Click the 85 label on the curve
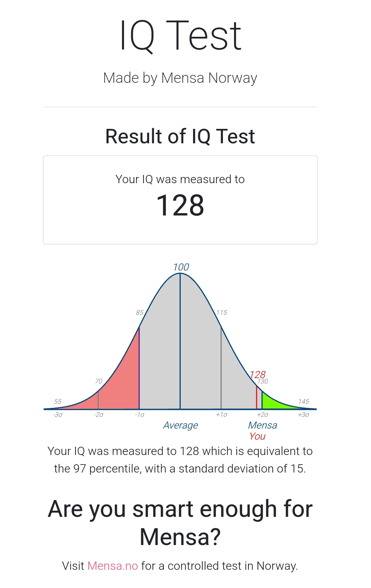The image size is (371, 588). point(139,313)
